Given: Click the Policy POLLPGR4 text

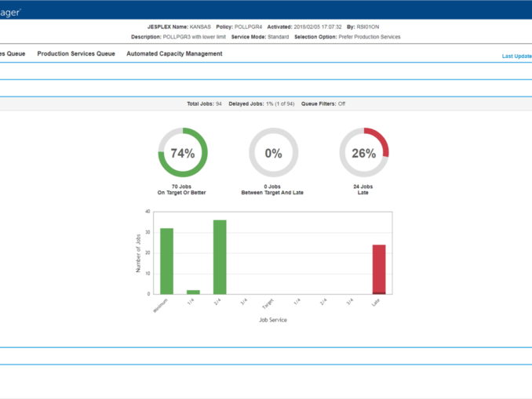Looking at the screenshot, I should [x=239, y=27].
